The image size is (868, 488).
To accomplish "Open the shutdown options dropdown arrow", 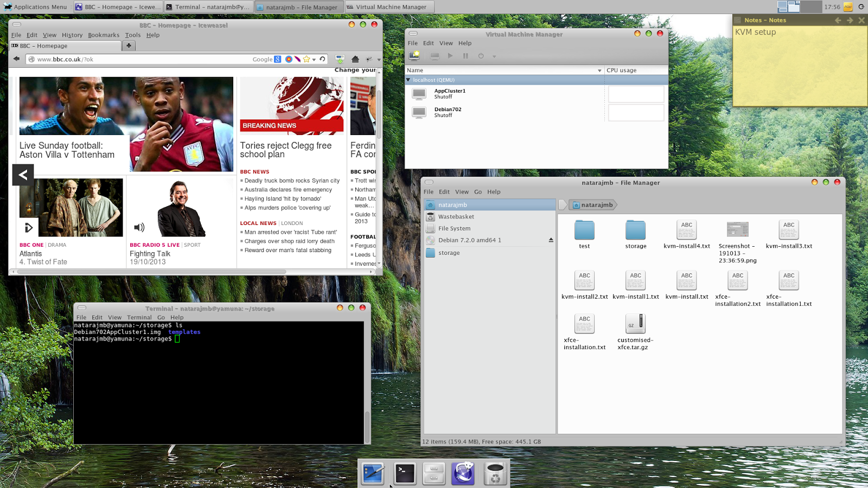I will (x=494, y=56).
